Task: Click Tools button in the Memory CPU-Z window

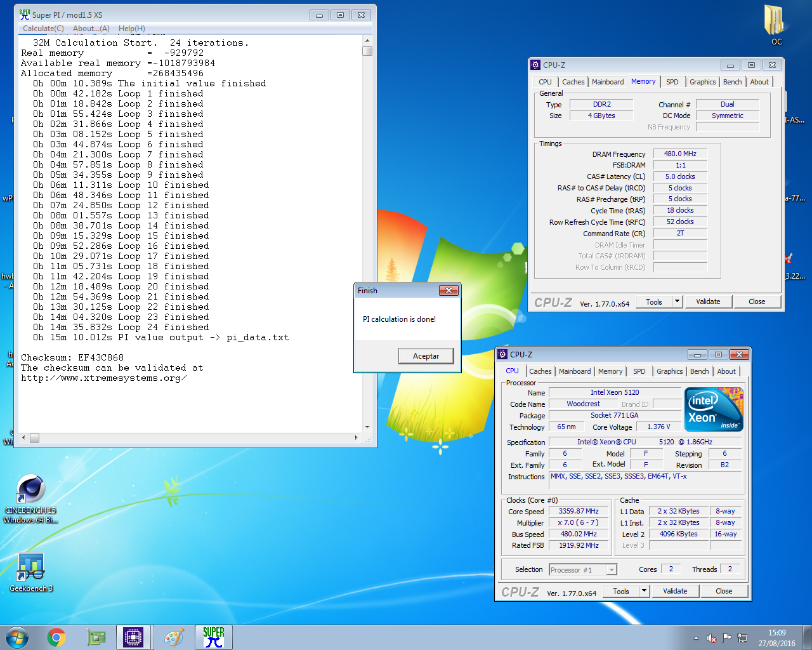Action: 654,302
